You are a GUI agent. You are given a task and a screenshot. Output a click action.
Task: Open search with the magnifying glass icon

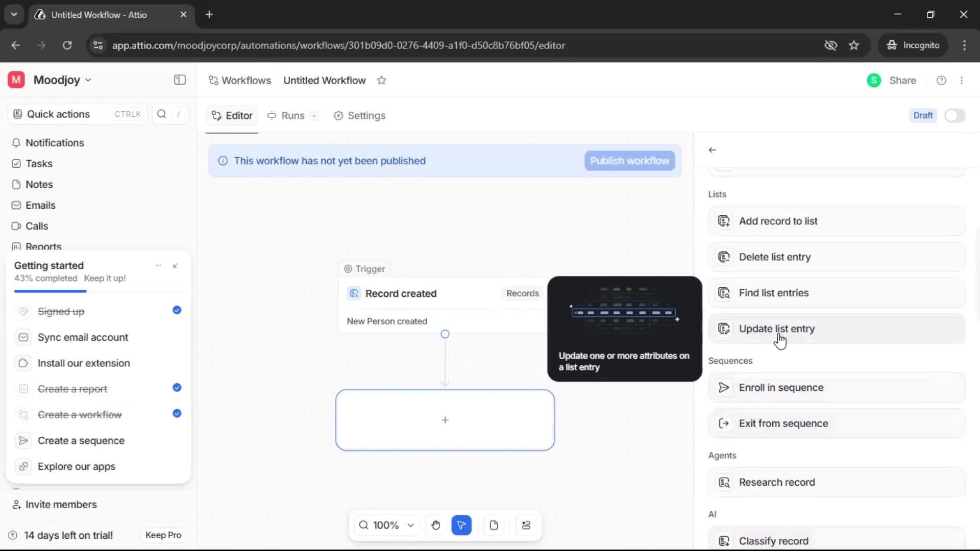161,114
